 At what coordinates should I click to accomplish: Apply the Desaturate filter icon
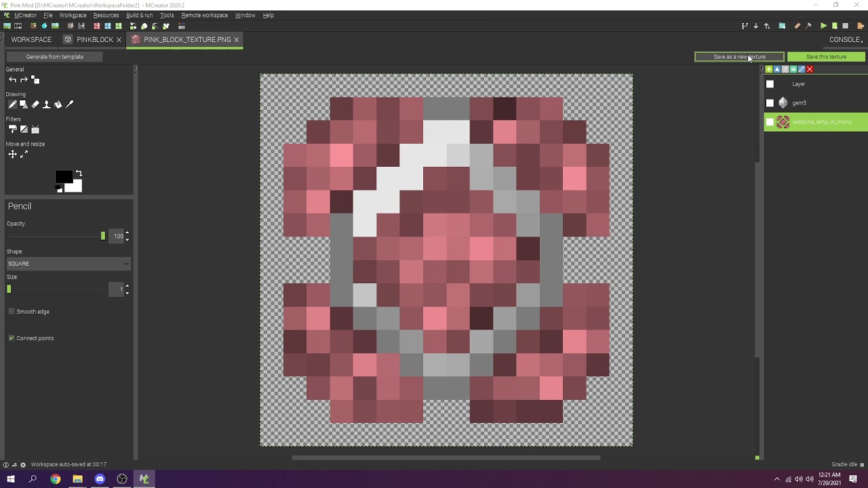[x=24, y=129]
